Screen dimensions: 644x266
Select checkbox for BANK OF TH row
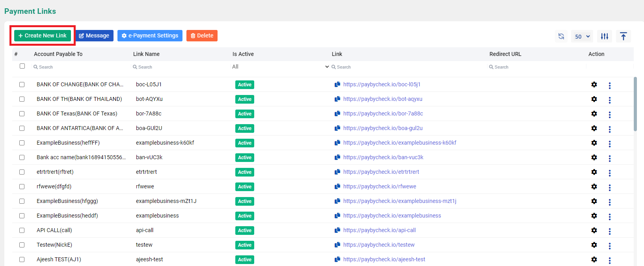pyautogui.click(x=22, y=99)
